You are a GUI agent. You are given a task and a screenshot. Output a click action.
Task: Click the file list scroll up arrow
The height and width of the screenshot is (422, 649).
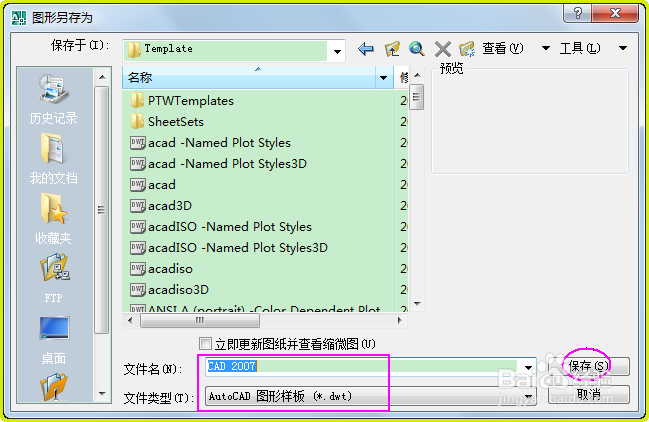coord(417,75)
